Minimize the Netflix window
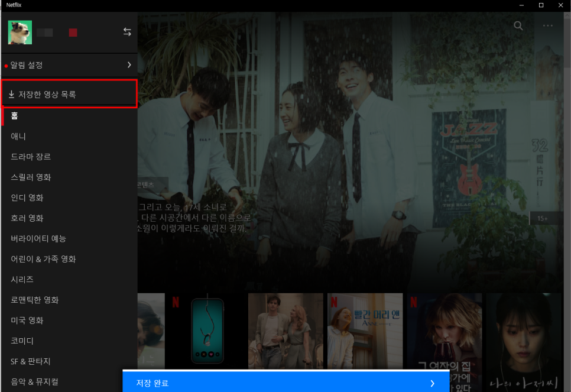The image size is (571, 392). tap(521, 5)
